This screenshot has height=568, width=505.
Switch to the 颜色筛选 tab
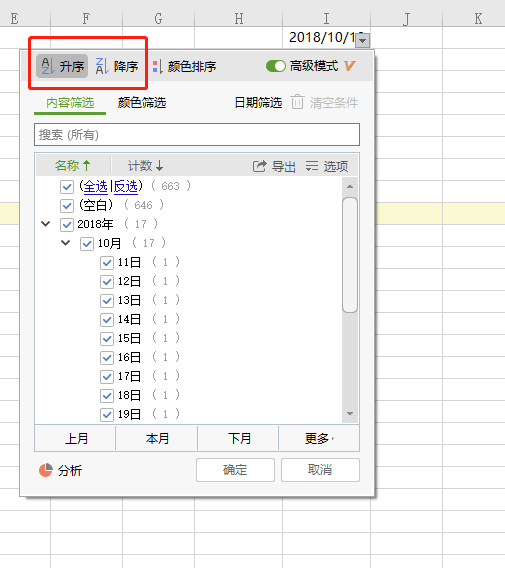pyautogui.click(x=142, y=103)
